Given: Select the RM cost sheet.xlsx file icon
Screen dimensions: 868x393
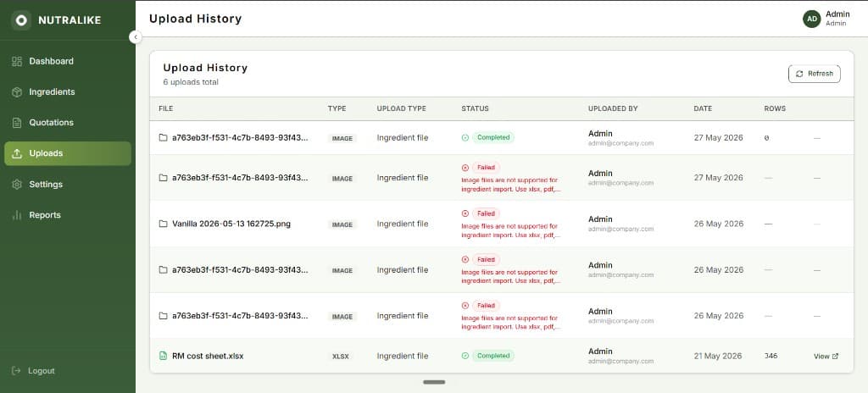Looking at the screenshot, I should (163, 356).
